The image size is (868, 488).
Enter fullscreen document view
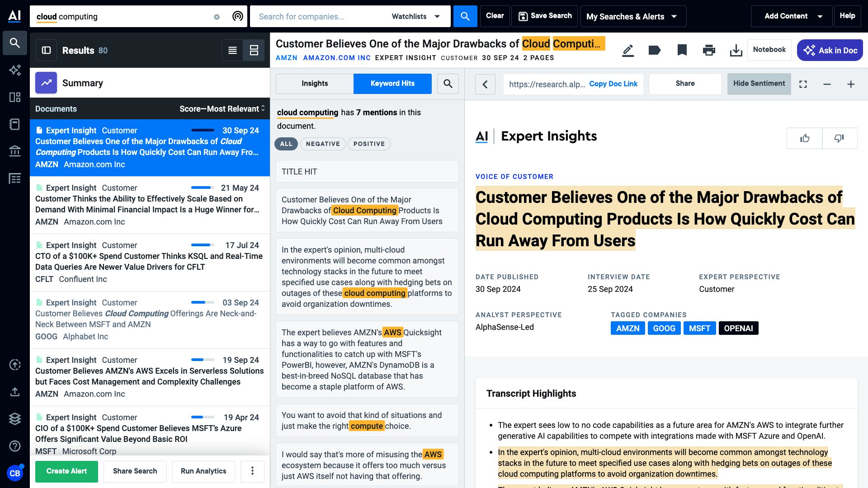click(803, 84)
